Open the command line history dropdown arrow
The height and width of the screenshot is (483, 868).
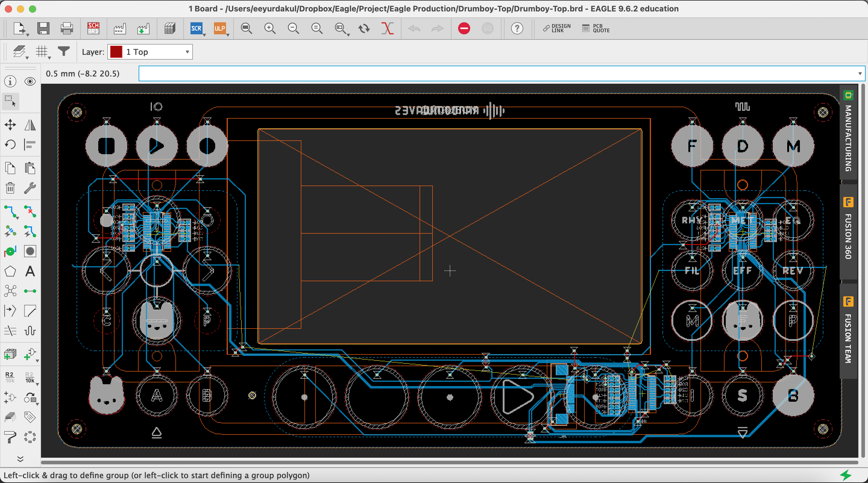(x=860, y=74)
